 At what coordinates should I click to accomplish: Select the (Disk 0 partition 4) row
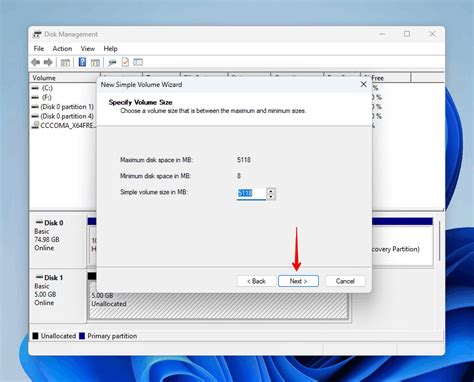point(63,116)
